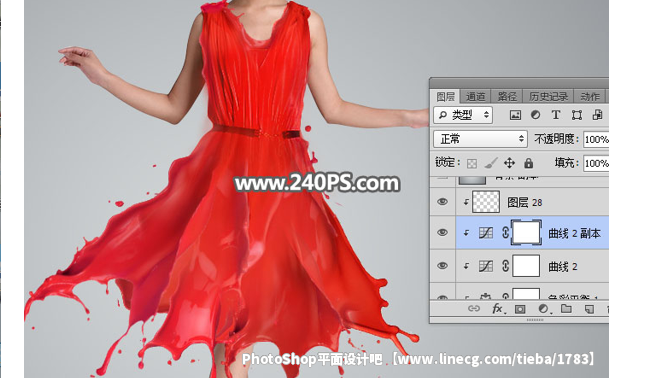Select the 图层 28 layer name
This screenshot has height=378, width=650.
tap(524, 202)
